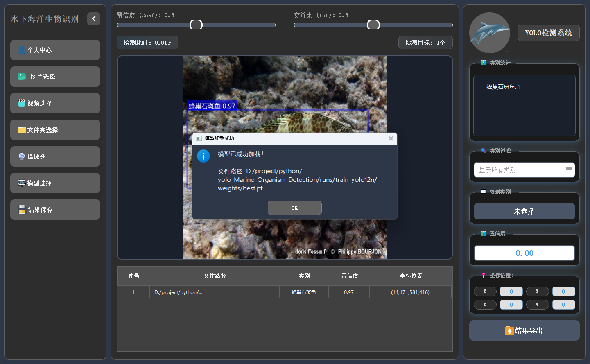This screenshot has height=364, width=590.
Task: Click the dolphin logo avatar
Action: pos(489,33)
